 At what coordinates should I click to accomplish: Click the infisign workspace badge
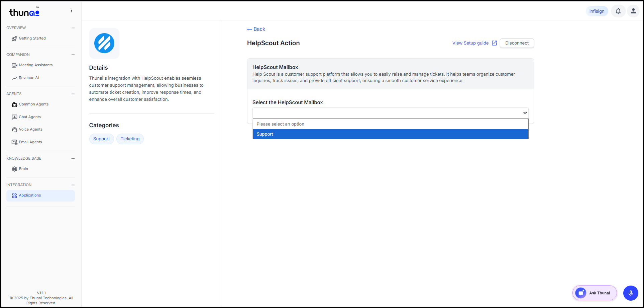click(x=597, y=11)
